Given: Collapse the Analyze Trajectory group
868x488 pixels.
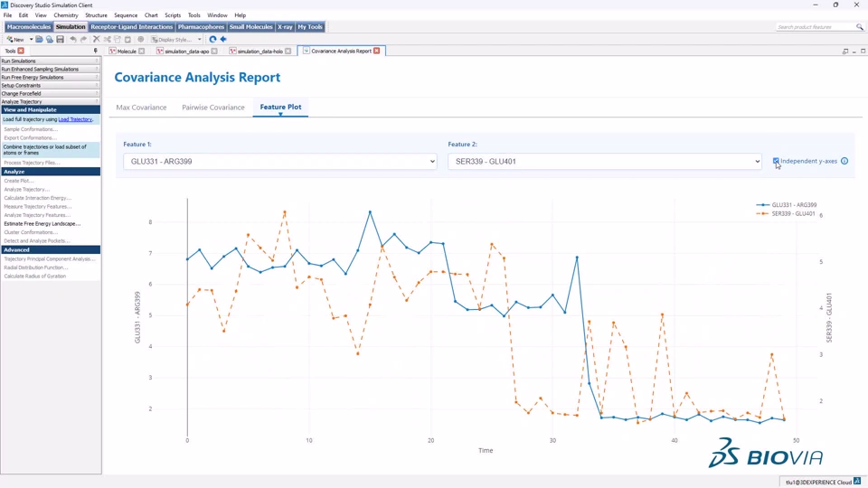Looking at the screenshot, I should pos(50,102).
